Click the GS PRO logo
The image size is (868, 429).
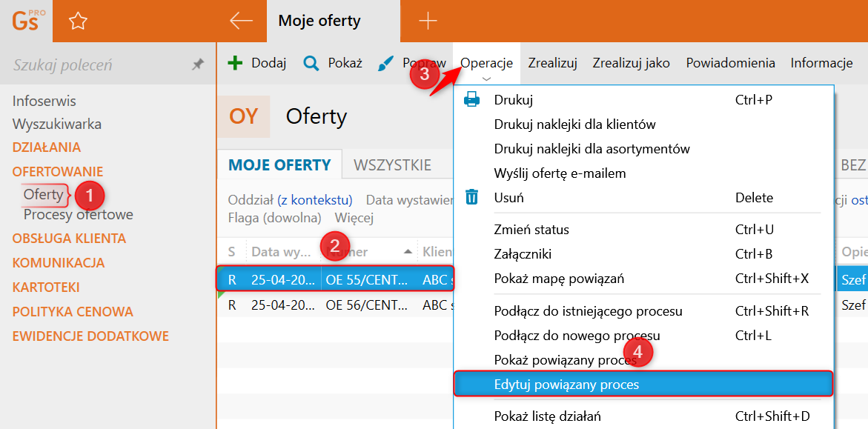(x=28, y=20)
